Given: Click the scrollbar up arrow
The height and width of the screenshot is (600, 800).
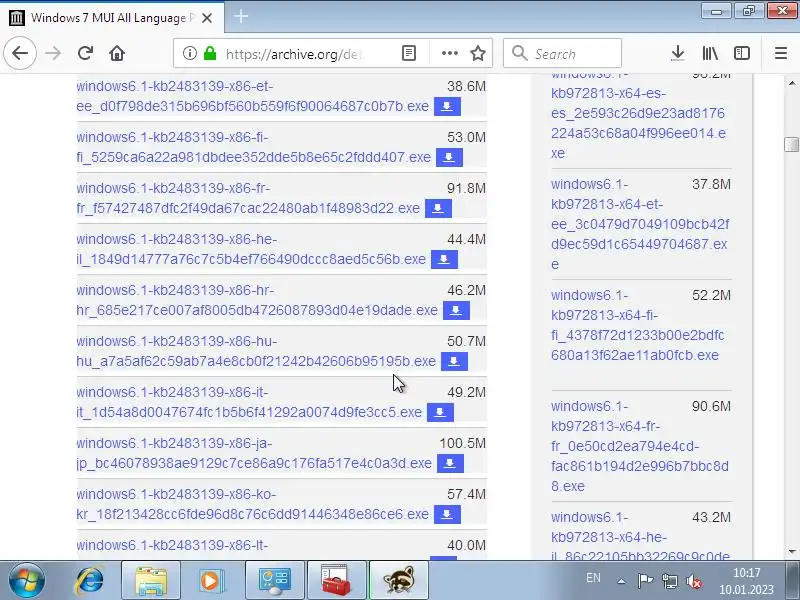Looking at the screenshot, I should [791, 83].
